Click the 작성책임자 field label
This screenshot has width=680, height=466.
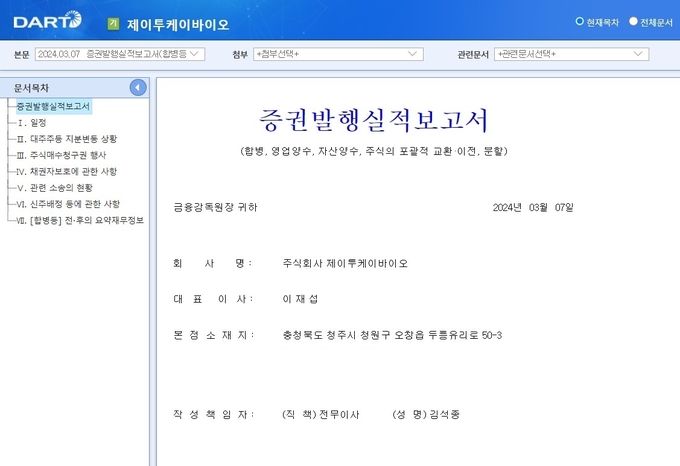[x=213, y=414]
